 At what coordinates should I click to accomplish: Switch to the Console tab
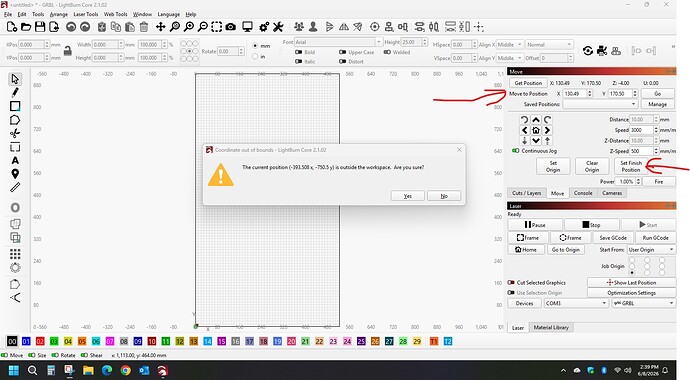click(583, 193)
